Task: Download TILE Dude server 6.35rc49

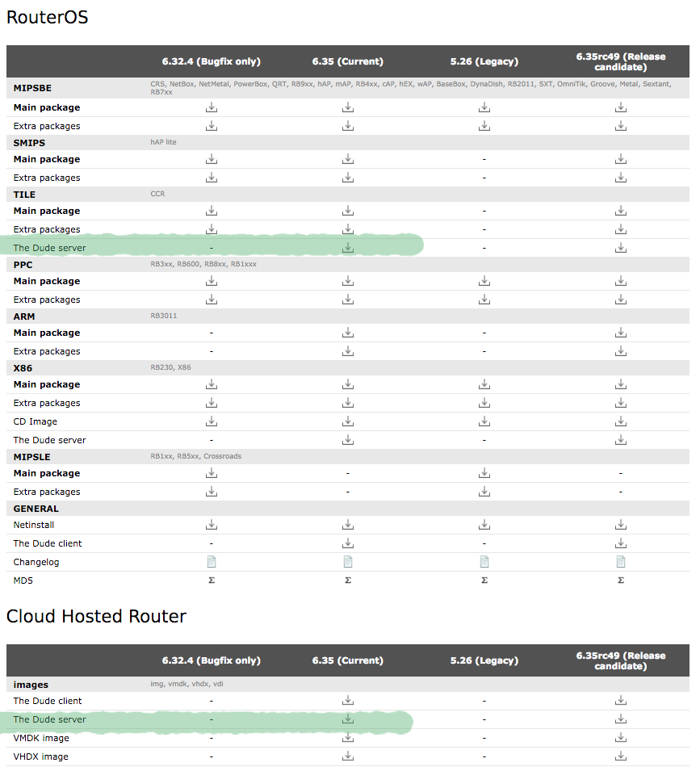Action: 621,248
